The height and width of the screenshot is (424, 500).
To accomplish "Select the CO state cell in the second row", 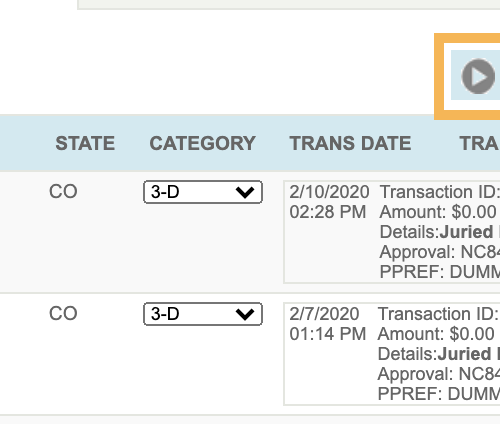I will pos(63,314).
